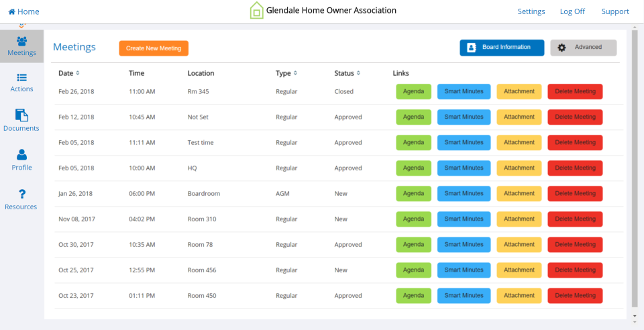
Task: Select the '06:00 PM' time cell
Action: [x=142, y=193]
